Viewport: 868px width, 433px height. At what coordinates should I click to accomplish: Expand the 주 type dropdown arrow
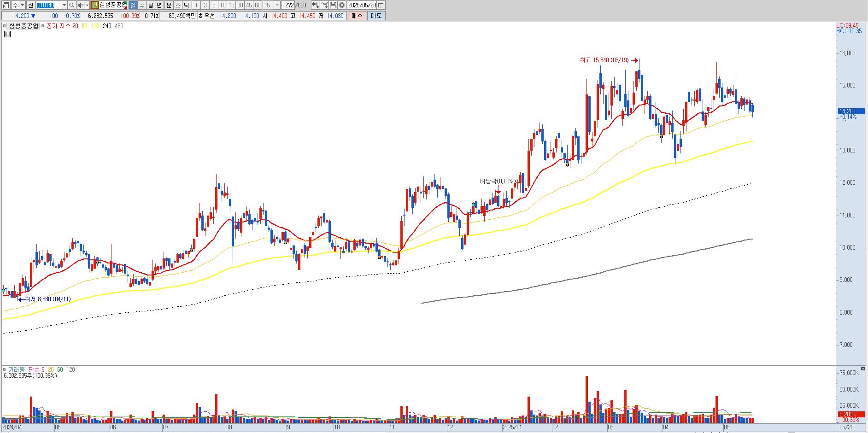point(22,5)
